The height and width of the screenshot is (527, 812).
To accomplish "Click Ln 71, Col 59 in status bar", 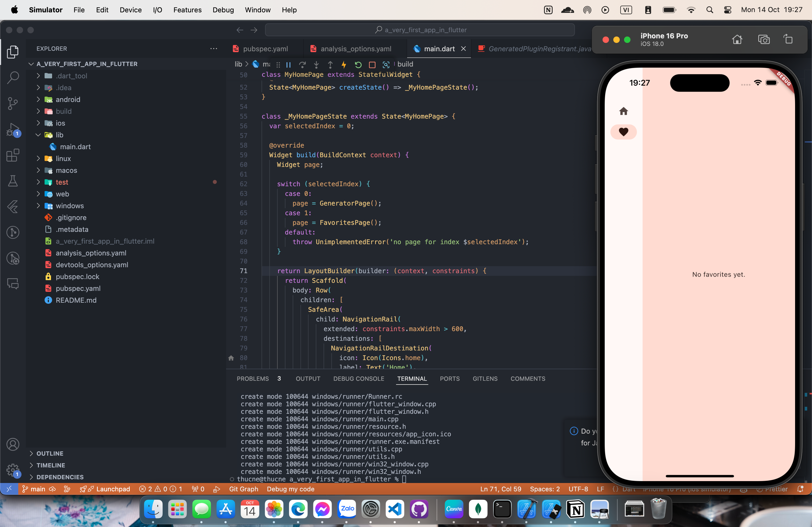I will click(x=501, y=489).
